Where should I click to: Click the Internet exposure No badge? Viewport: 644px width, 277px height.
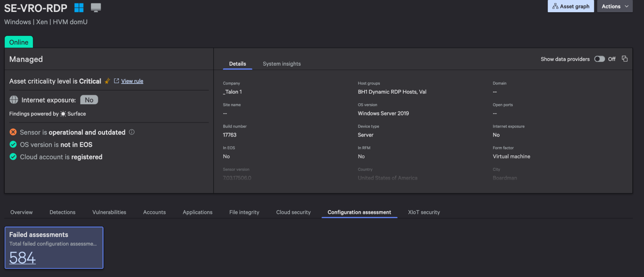pyautogui.click(x=89, y=100)
